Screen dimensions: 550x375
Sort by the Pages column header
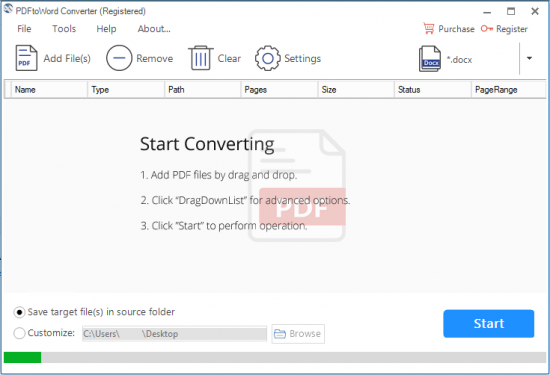(x=279, y=89)
